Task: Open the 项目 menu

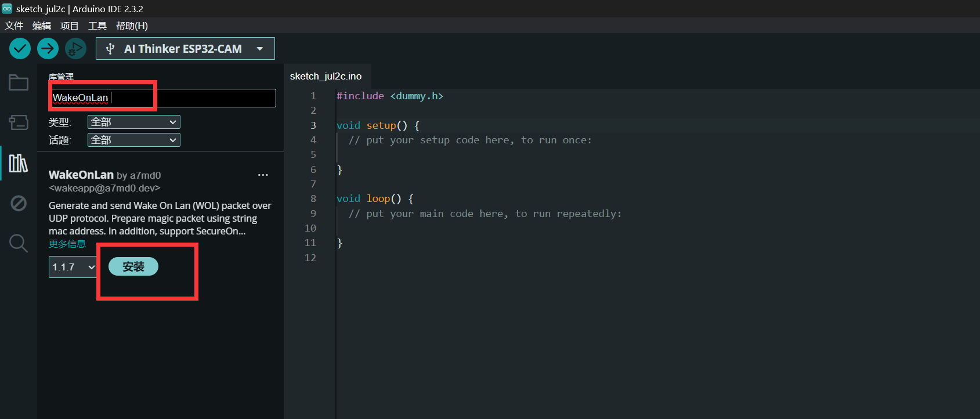Action: [70, 26]
